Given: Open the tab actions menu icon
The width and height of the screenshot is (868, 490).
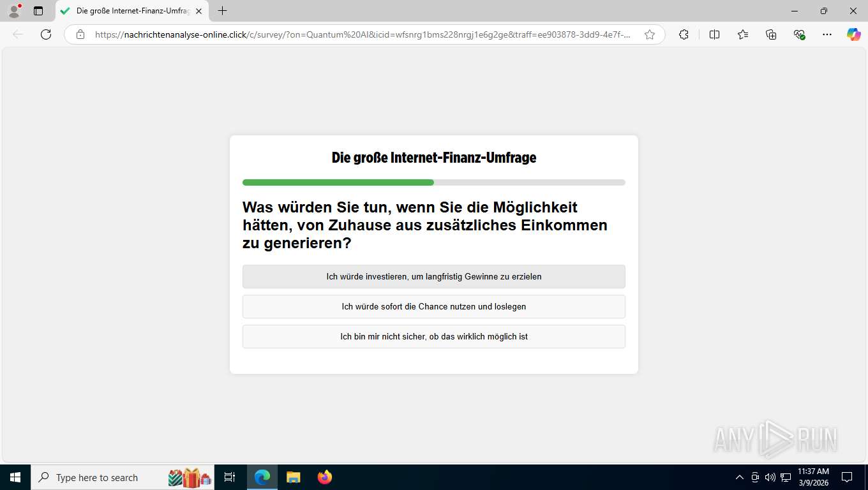Looking at the screenshot, I should [38, 11].
